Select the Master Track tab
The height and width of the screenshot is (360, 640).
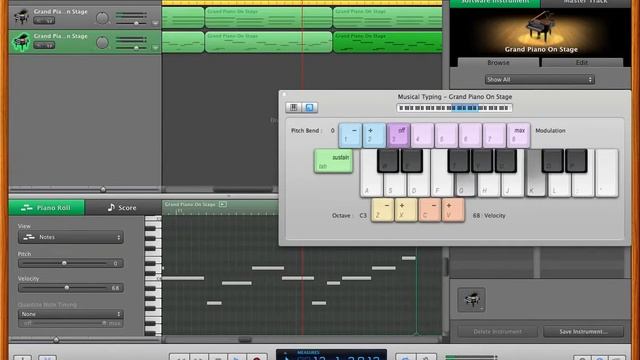pyautogui.click(x=585, y=2)
